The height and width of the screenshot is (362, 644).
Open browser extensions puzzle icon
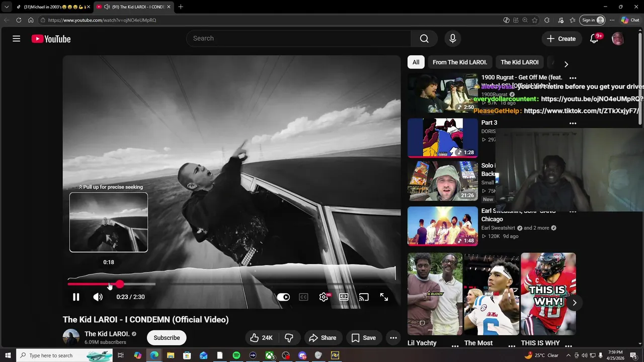pos(547,20)
